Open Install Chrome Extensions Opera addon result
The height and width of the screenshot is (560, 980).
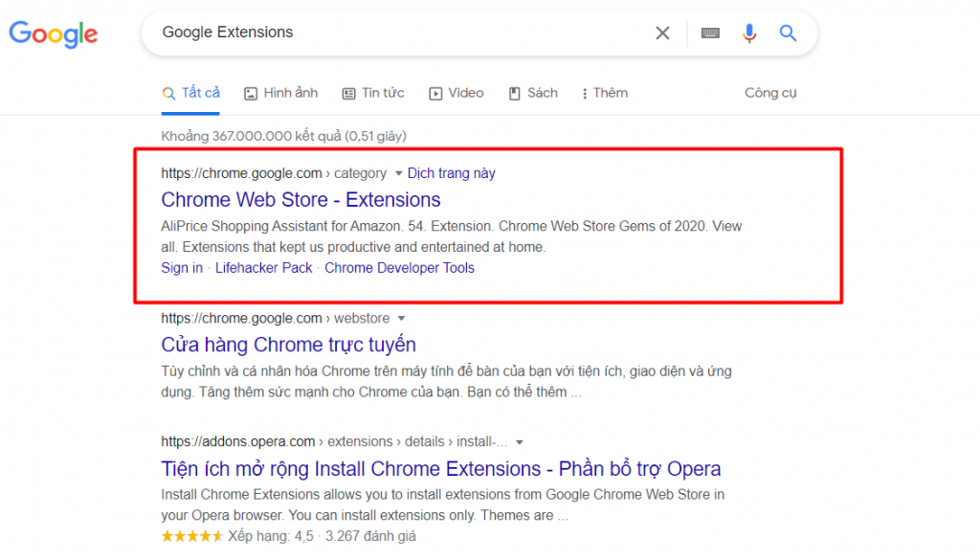[441, 468]
